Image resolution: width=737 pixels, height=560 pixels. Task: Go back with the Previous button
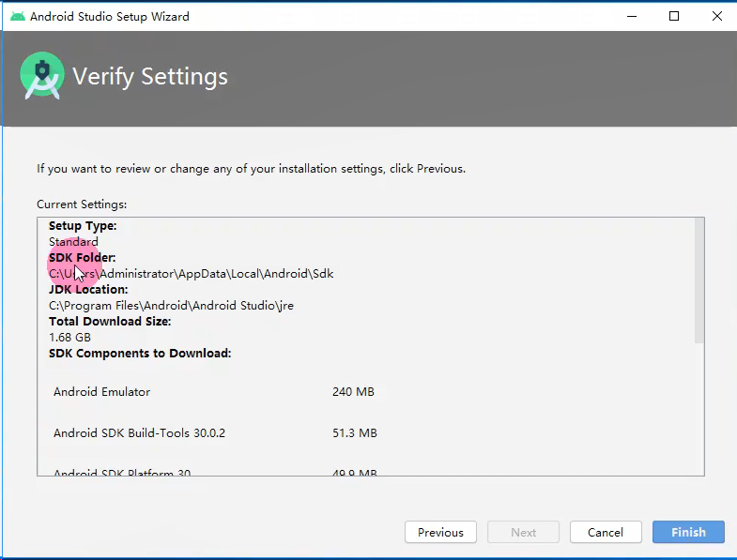click(440, 532)
